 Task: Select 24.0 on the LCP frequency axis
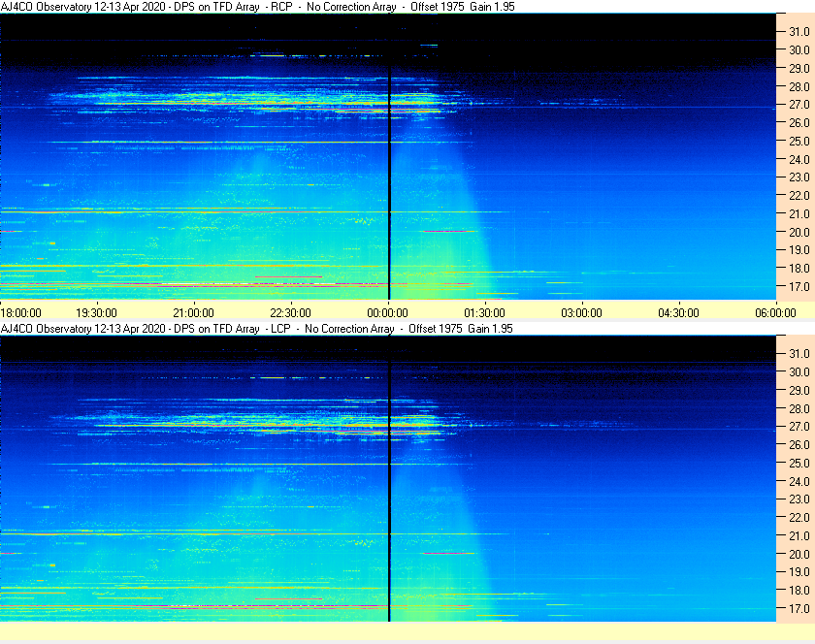click(x=799, y=481)
